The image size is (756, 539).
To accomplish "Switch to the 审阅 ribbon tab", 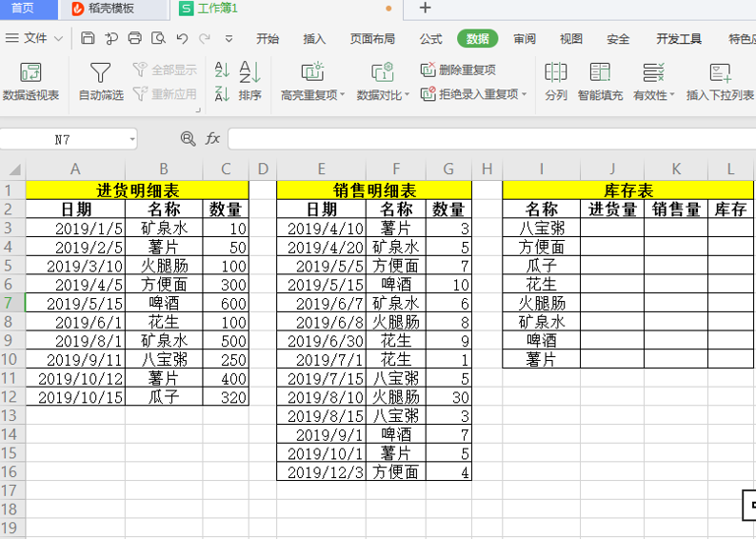I will point(525,39).
